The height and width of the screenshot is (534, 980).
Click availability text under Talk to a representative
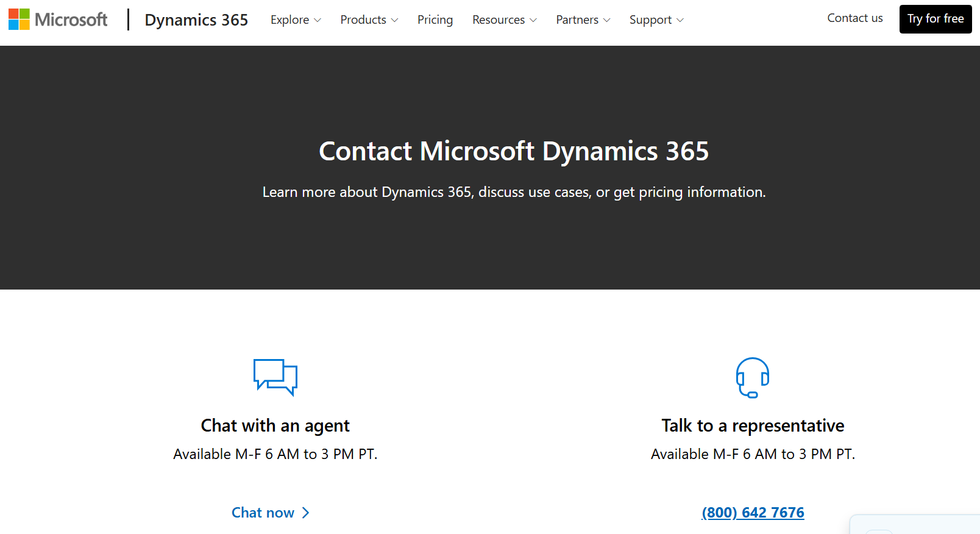point(753,454)
